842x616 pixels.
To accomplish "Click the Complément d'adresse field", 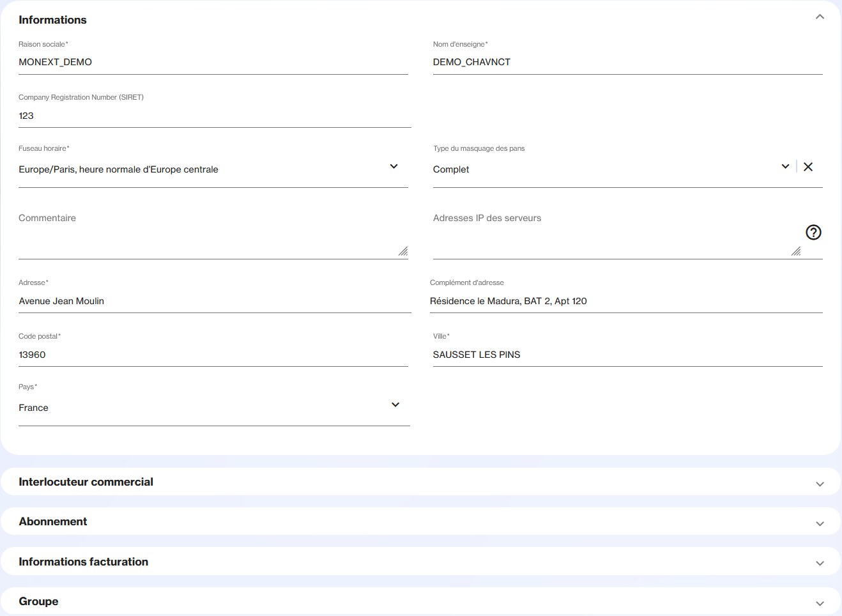I will click(x=625, y=301).
